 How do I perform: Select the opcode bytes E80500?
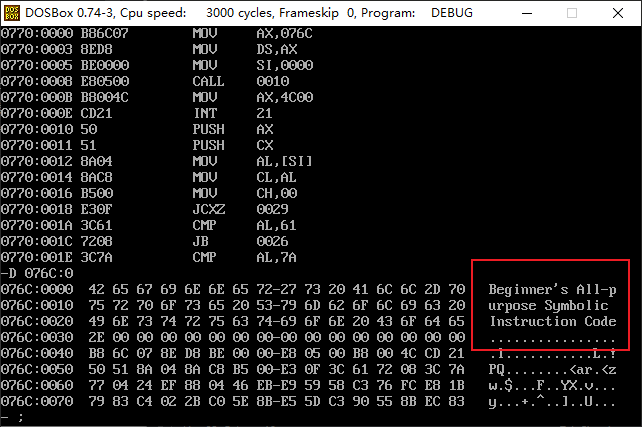coord(105,81)
